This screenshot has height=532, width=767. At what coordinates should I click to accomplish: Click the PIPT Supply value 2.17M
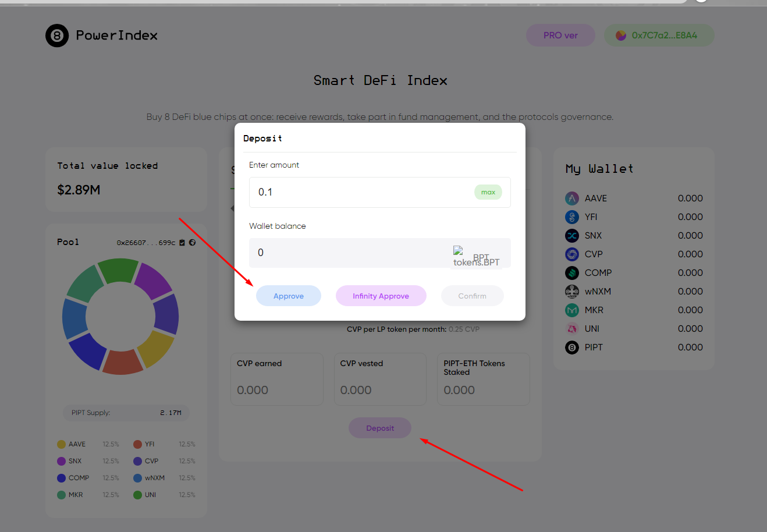(x=171, y=413)
